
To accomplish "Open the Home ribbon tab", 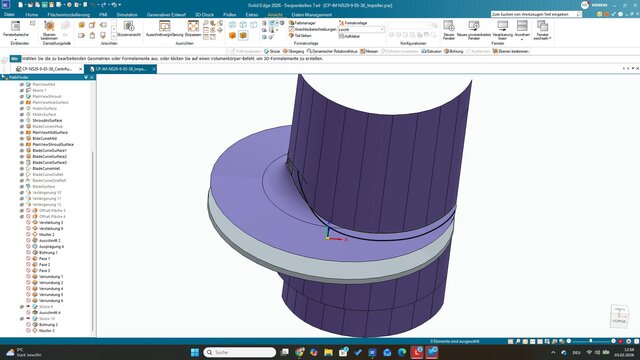I will [x=31, y=15].
